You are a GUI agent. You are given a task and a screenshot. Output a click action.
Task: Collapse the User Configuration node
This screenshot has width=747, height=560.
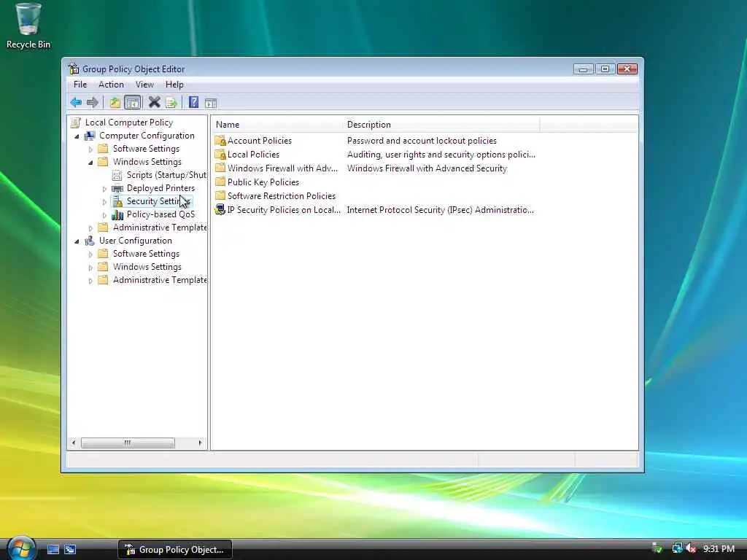tap(77, 241)
